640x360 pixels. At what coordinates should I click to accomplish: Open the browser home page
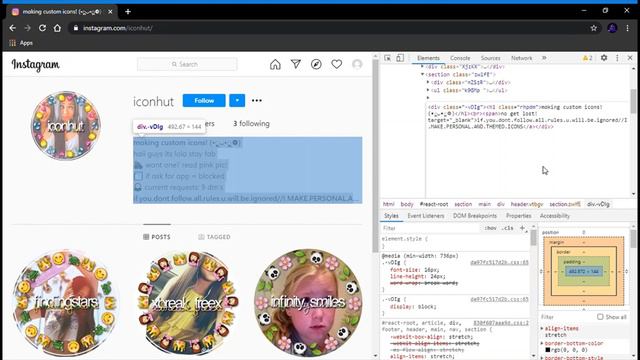click(57, 28)
